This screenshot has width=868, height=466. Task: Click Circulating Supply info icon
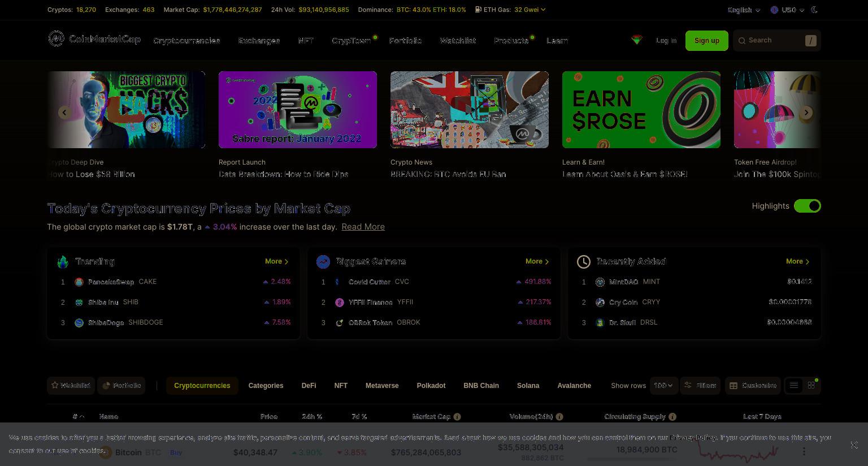[672, 417]
